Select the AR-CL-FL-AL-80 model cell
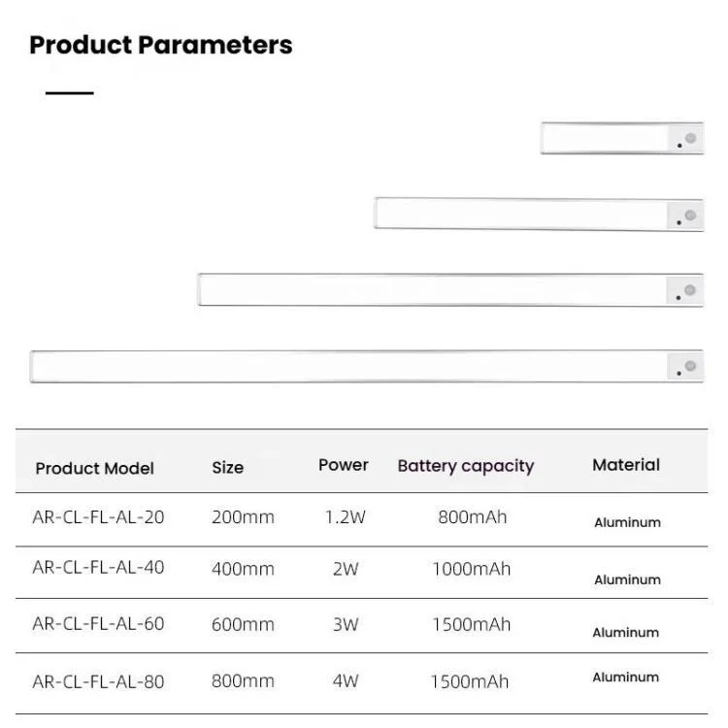 [x=98, y=681]
